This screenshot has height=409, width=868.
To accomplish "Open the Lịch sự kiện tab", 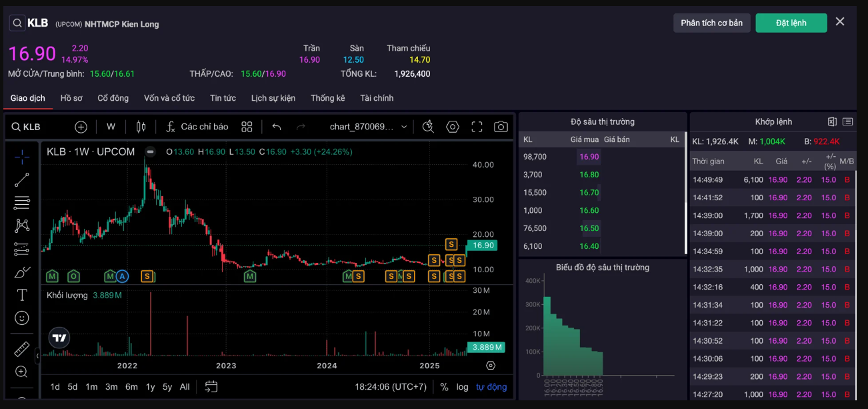I will (x=273, y=98).
